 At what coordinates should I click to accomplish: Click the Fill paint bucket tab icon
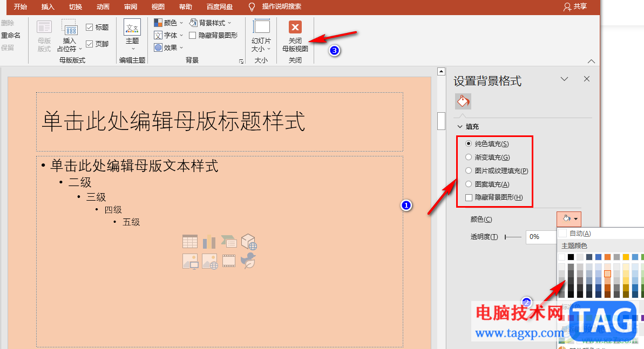[463, 101]
